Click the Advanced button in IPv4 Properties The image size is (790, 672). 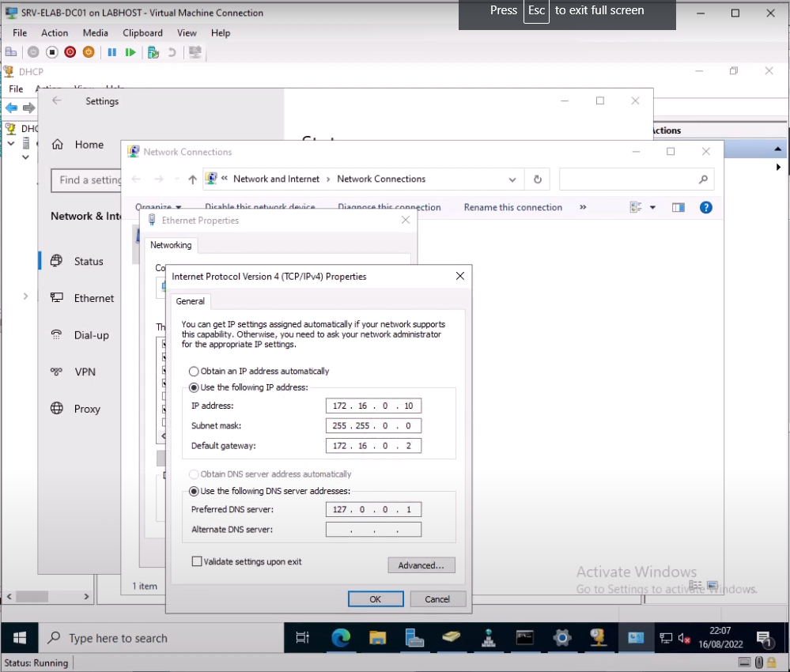pos(421,564)
